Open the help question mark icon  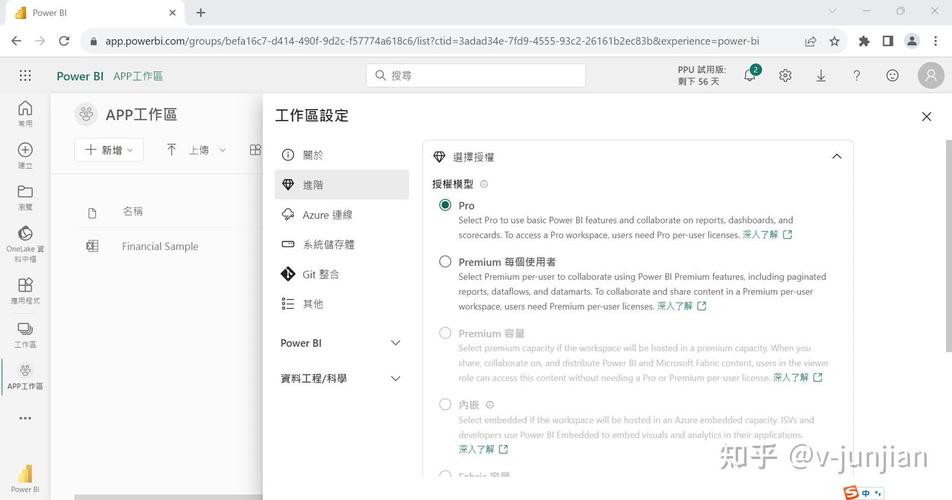(857, 76)
